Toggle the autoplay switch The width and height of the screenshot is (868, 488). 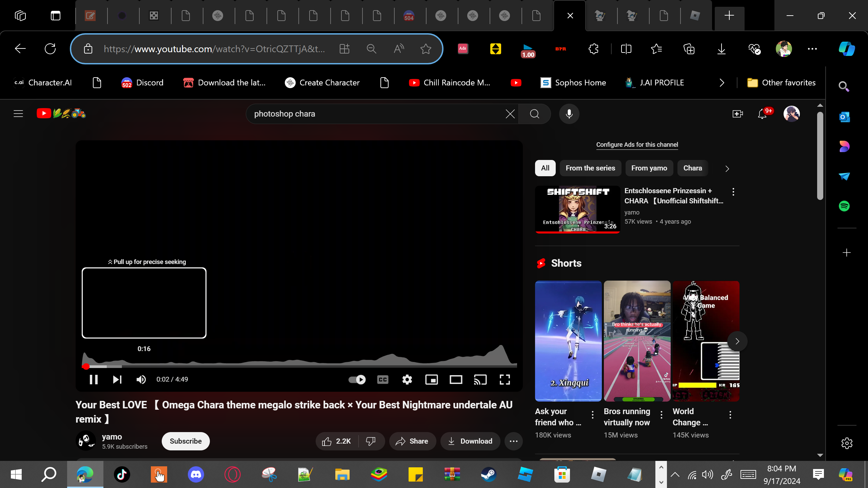click(357, 380)
